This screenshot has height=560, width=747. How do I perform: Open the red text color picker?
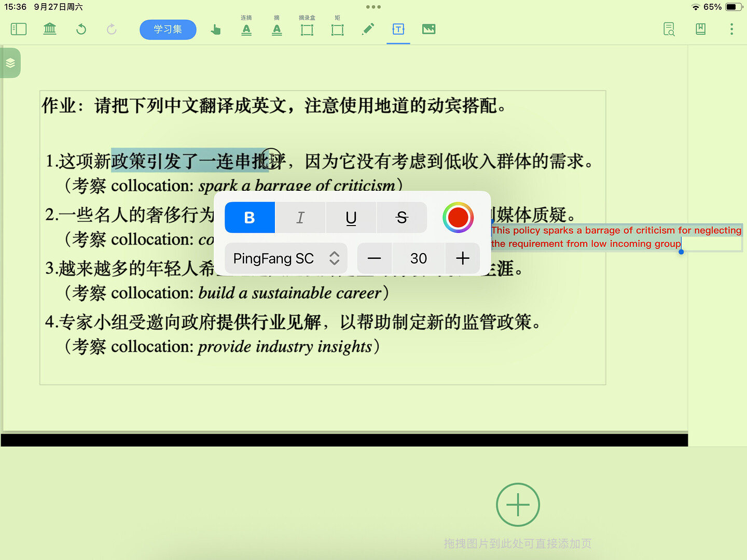click(458, 218)
